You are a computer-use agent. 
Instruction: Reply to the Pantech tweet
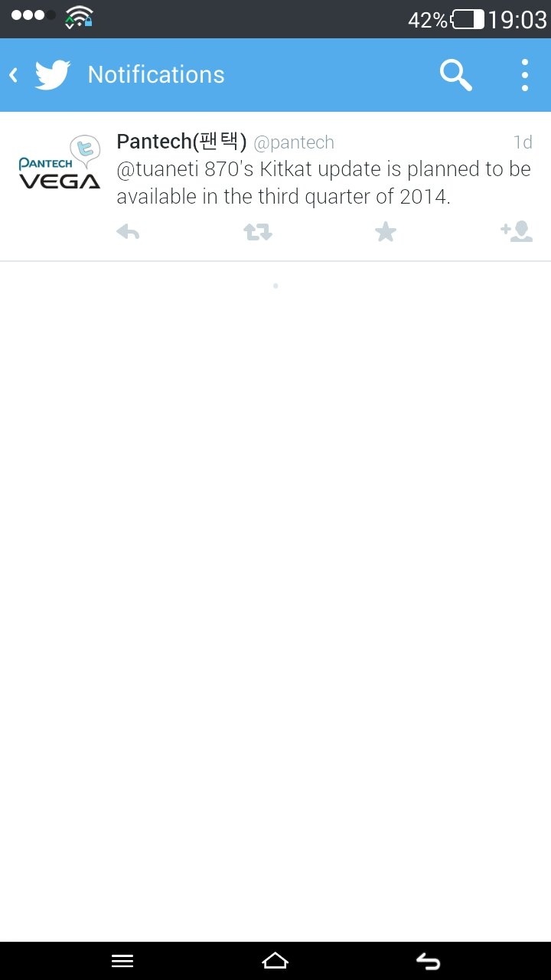[128, 232]
